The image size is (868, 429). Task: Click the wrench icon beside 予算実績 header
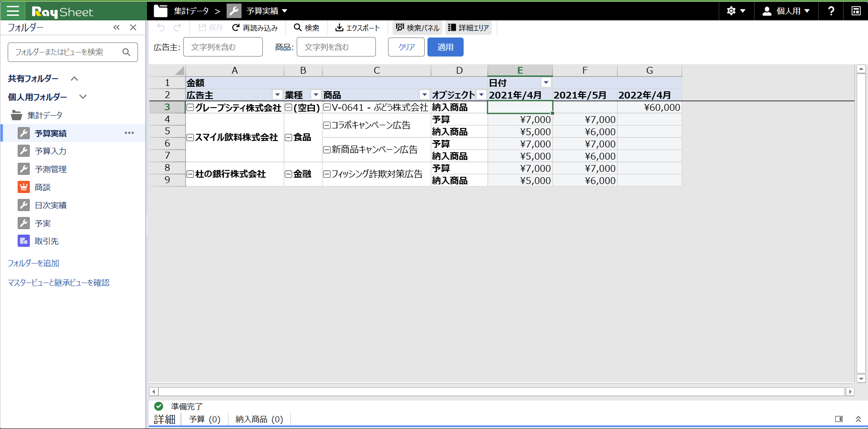pyautogui.click(x=234, y=11)
